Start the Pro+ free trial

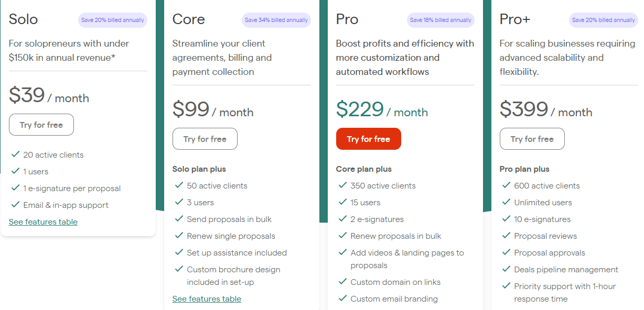[532, 139]
